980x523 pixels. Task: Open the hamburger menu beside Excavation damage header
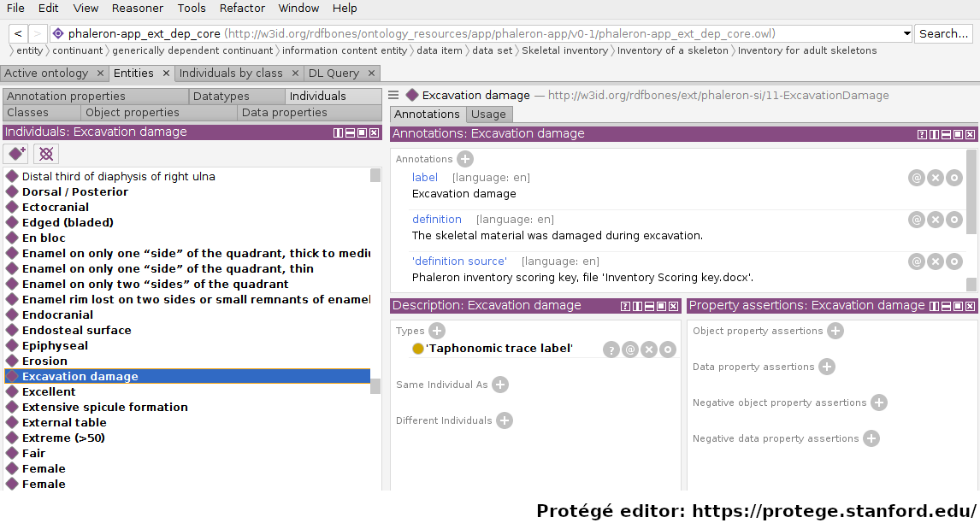pos(393,96)
